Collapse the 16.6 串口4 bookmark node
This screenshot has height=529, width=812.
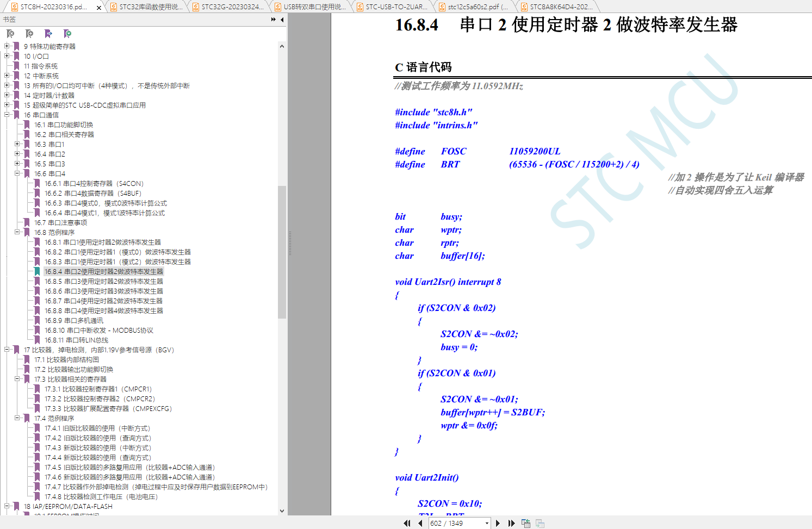pyautogui.click(x=17, y=173)
